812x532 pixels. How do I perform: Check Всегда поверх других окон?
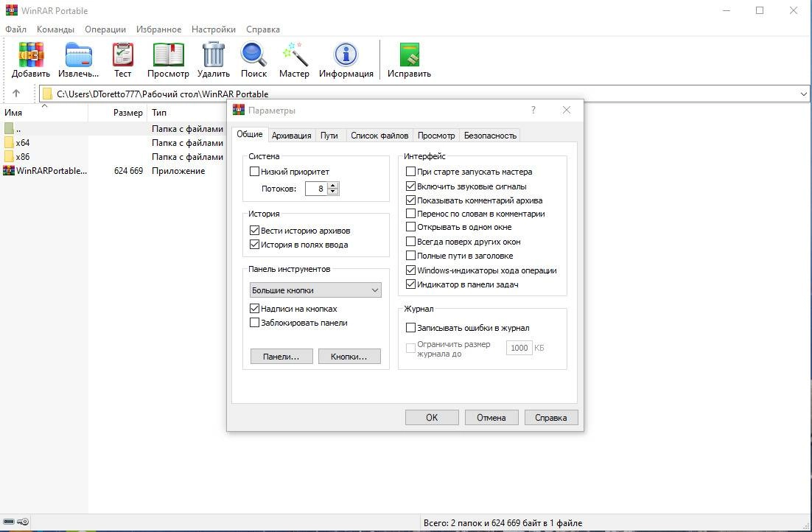pyautogui.click(x=410, y=242)
